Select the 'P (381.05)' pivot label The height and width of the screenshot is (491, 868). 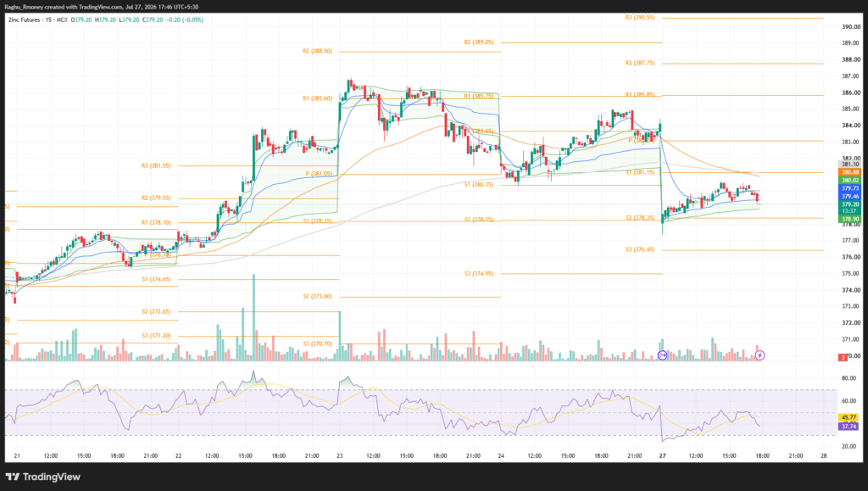pos(319,174)
